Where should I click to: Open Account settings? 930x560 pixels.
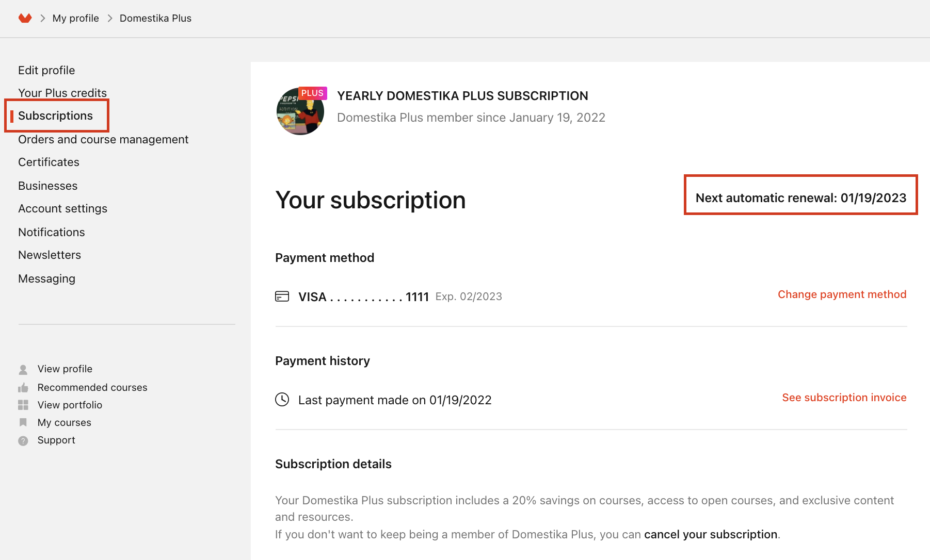click(x=62, y=208)
